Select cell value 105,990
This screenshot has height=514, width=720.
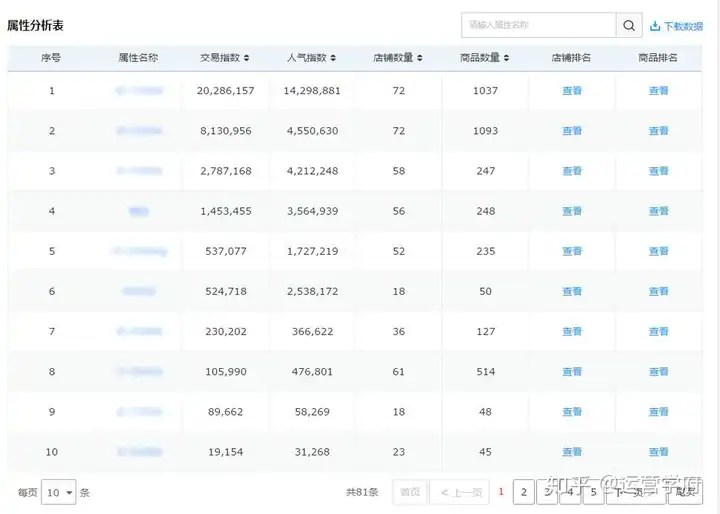(226, 372)
